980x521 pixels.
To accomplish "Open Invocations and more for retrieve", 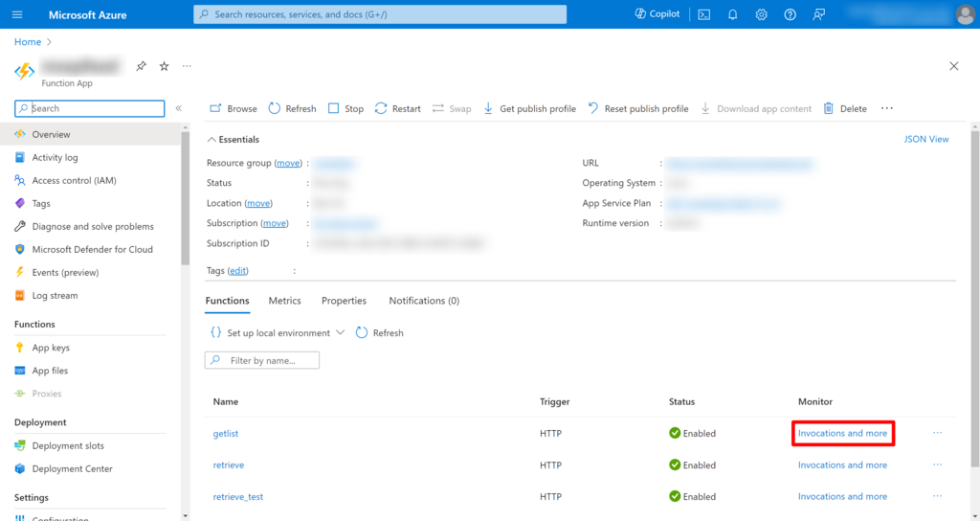I will tap(842, 464).
